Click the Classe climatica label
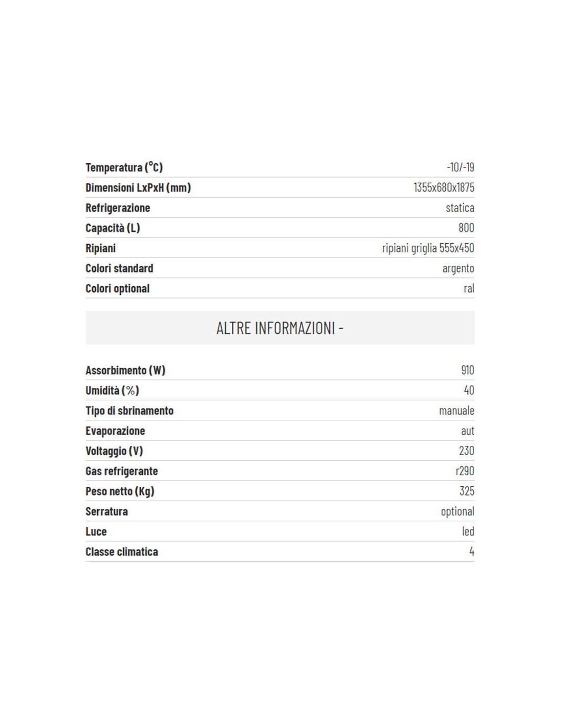The width and height of the screenshot is (563, 728). click(122, 552)
